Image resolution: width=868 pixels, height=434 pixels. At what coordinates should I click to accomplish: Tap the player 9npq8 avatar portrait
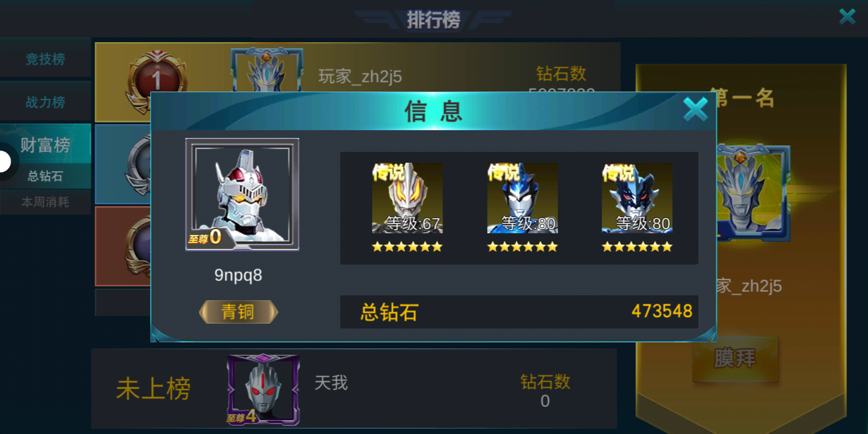pyautogui.click(x=242, y=195)
